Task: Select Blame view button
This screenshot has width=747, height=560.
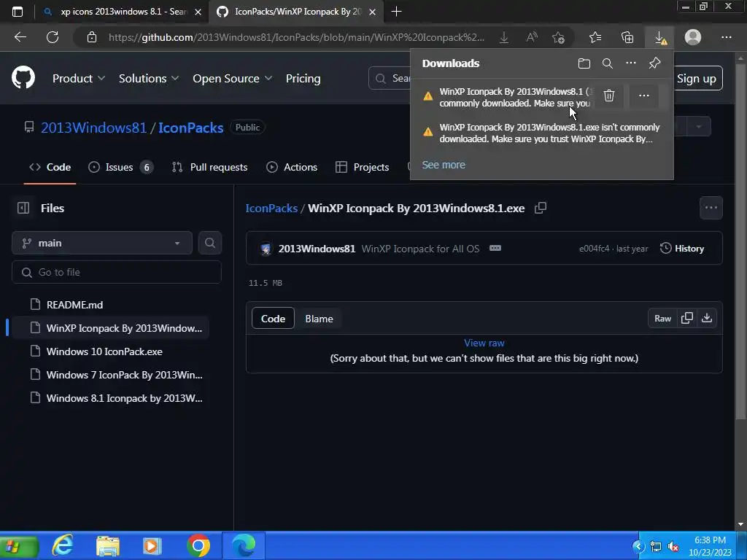Action: 320,319
